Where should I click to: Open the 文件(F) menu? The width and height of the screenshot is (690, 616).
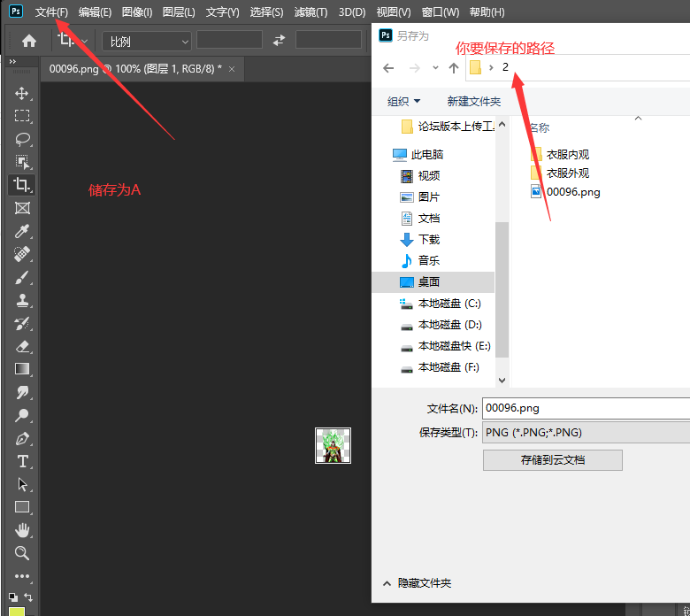pyautogui.click(x=51, y=12)
